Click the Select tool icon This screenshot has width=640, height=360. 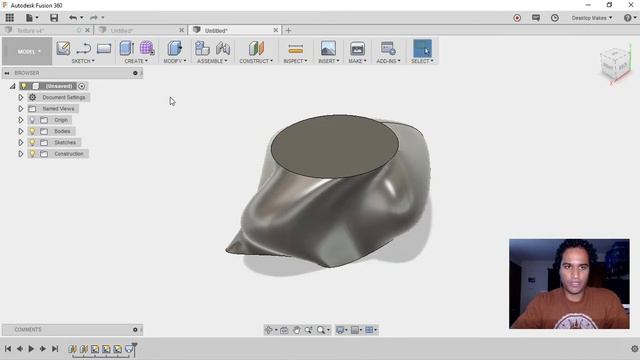coord(422,48)
